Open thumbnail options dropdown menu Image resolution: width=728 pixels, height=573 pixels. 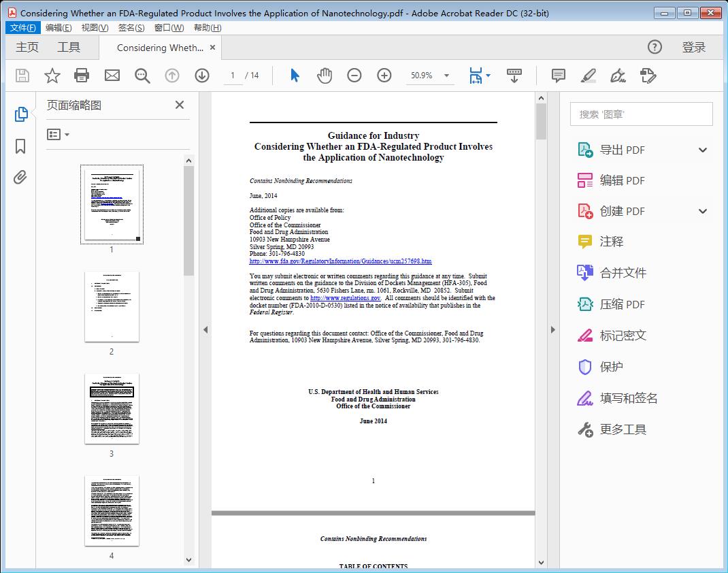[x=59, y=135]
